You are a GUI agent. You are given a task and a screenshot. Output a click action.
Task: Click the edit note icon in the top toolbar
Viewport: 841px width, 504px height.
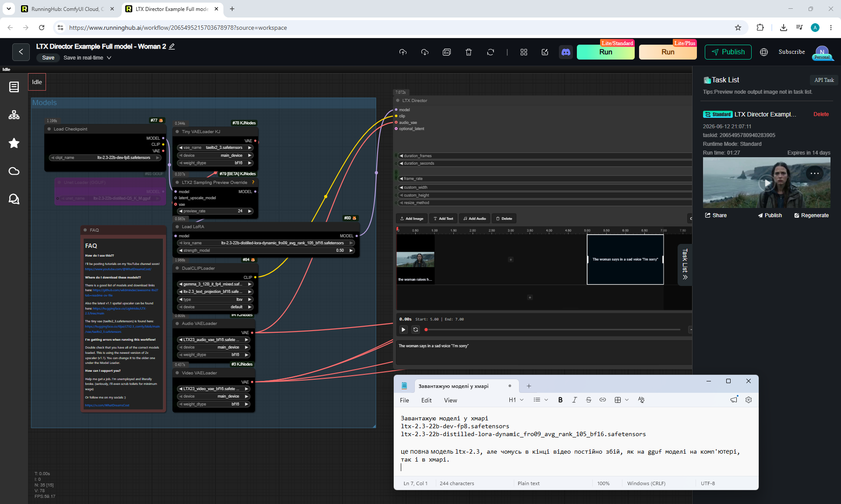(545, 52)
